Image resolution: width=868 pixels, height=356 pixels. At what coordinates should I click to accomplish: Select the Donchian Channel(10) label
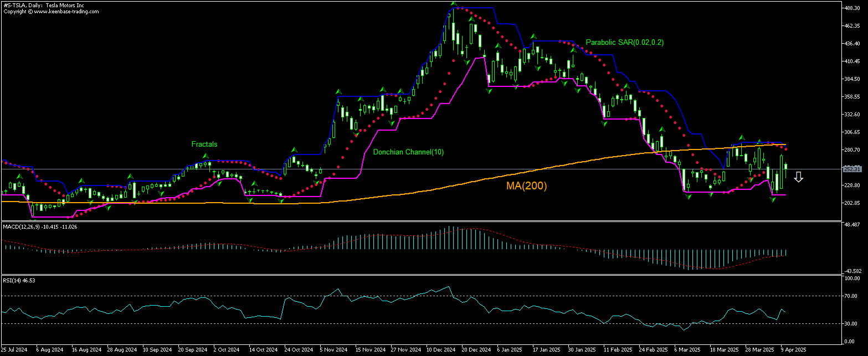[x=408, y=152]
